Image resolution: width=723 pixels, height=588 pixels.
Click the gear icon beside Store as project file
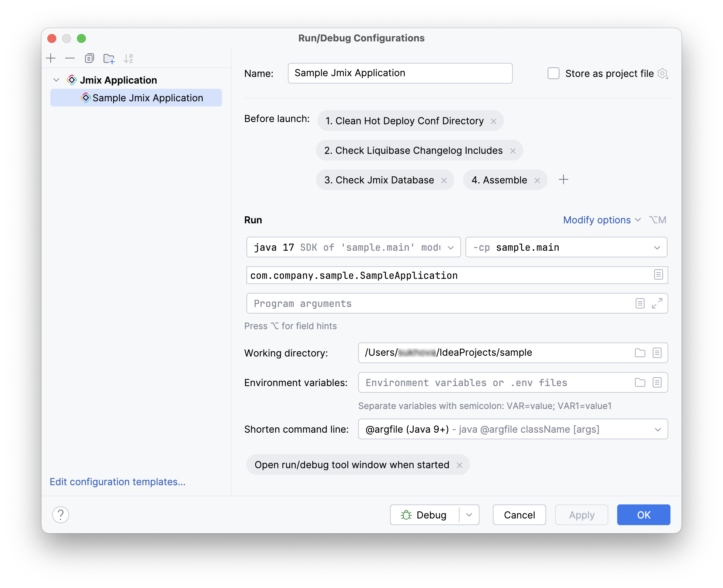662,73
